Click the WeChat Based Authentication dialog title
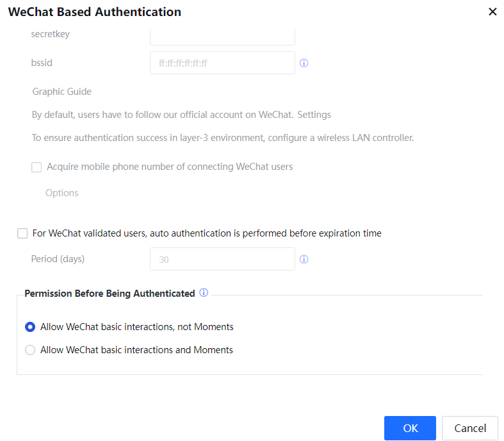The height and width of the screenshot is (441, 504). pyautogui.click(x=95, y=12)
